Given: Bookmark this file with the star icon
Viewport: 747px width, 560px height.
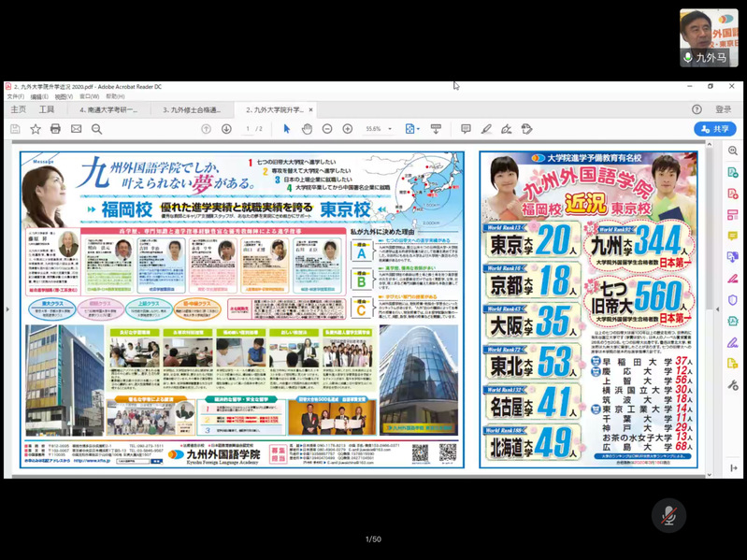Looking at the screenshot, I should click(x=36, y=129).
